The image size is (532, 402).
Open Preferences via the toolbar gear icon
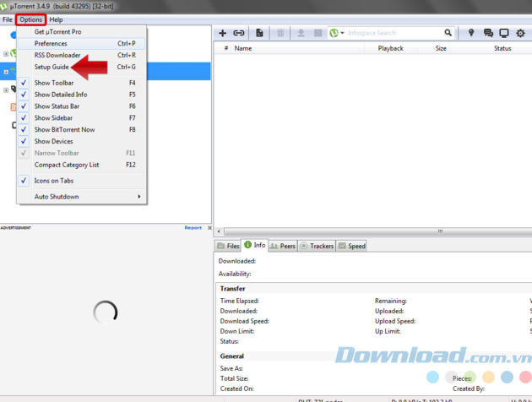(x=520, y=33)
